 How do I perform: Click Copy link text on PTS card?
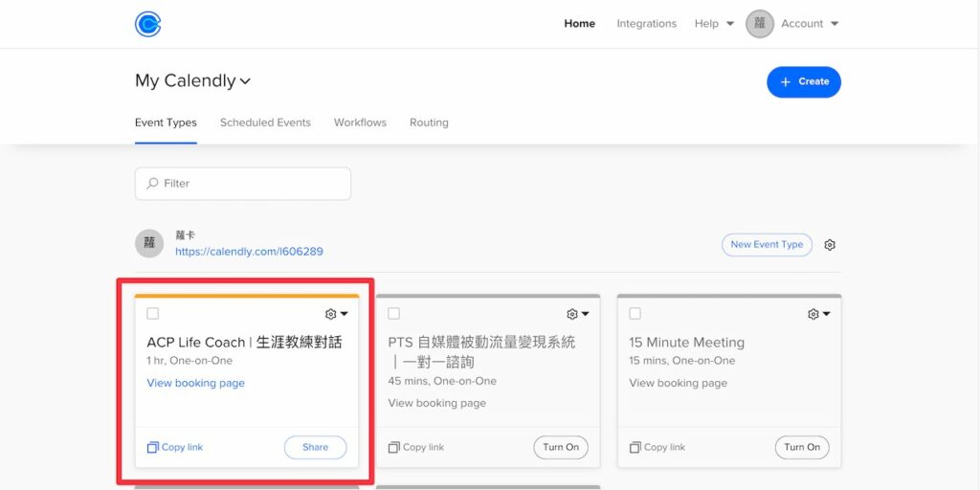(x=423, y=448)
